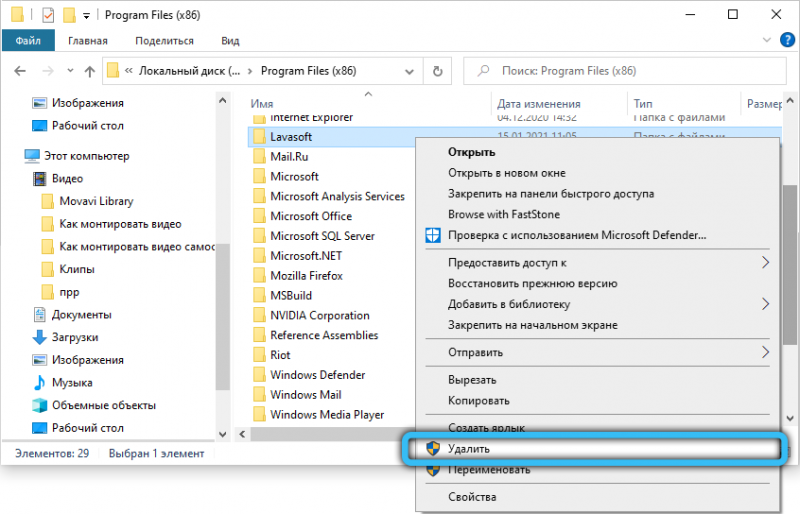
Task: Click the navigation pane scrollbar down arrow
Action: point(222,434)
